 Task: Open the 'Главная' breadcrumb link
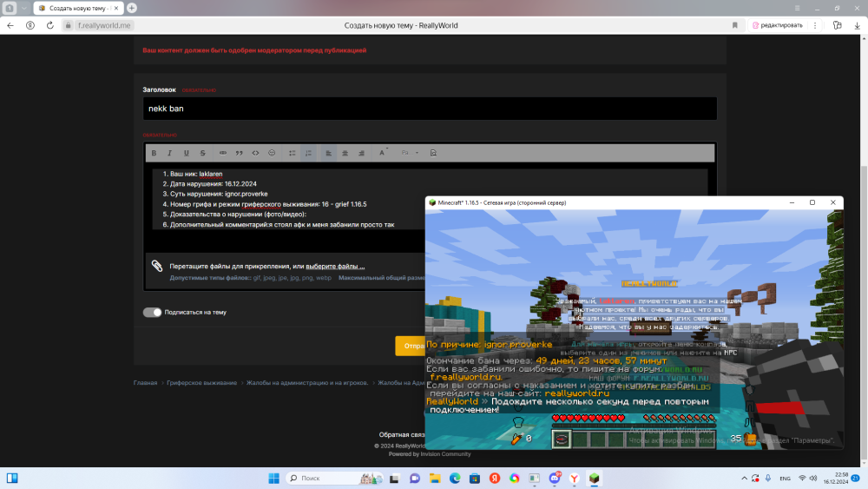pyautogui.click(x=145, y=383)
